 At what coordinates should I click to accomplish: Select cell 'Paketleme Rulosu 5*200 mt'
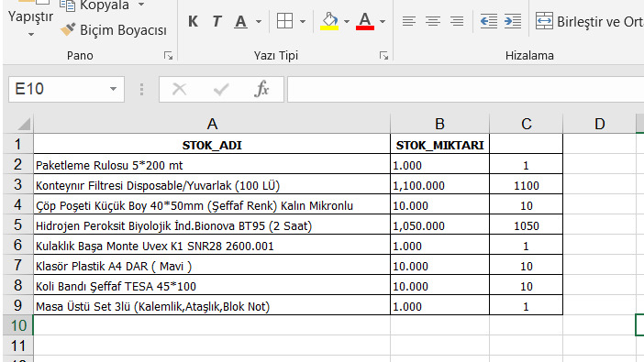(212, 165)
